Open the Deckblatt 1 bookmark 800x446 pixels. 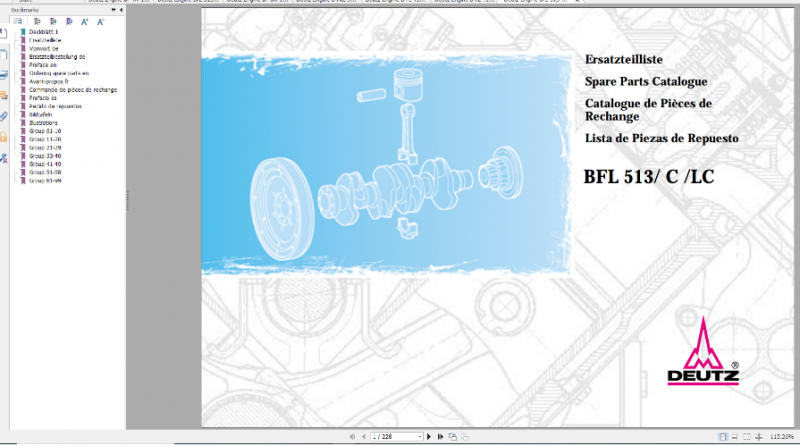click(x=43, y=32)
